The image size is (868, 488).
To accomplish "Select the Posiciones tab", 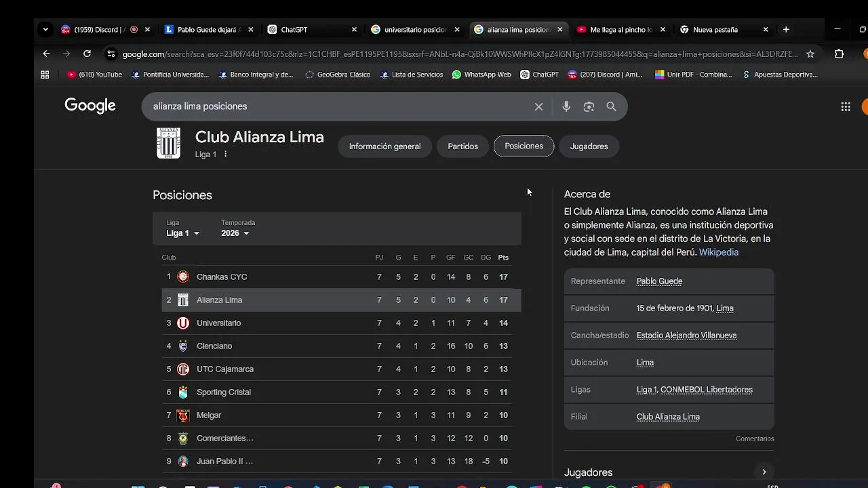I will tap(524, 146).
